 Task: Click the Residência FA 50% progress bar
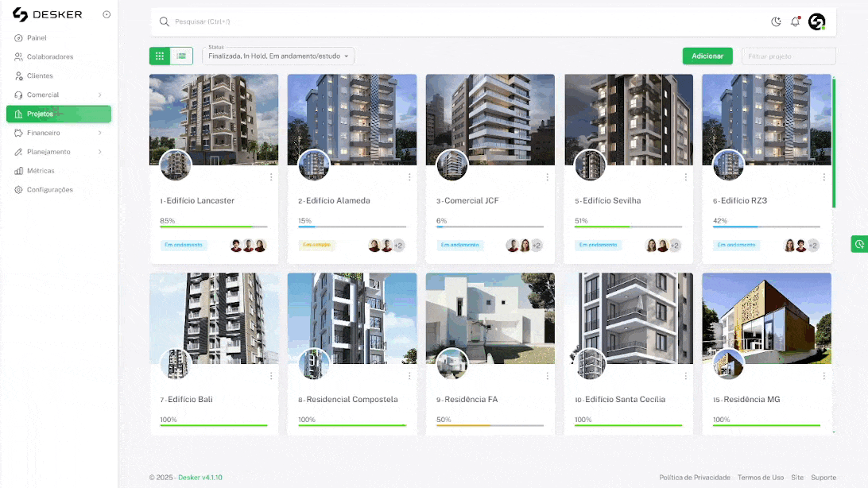490,425
